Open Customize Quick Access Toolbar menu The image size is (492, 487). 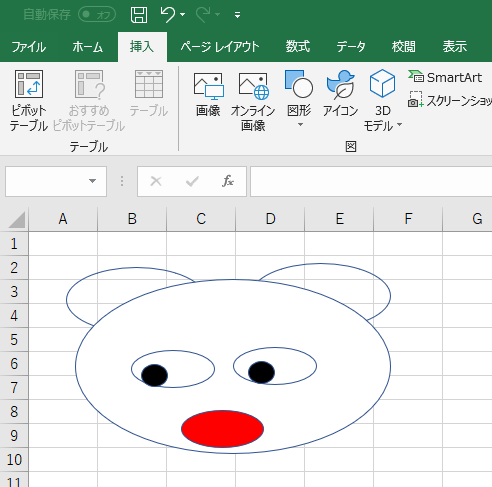click(x=237, y=15)
